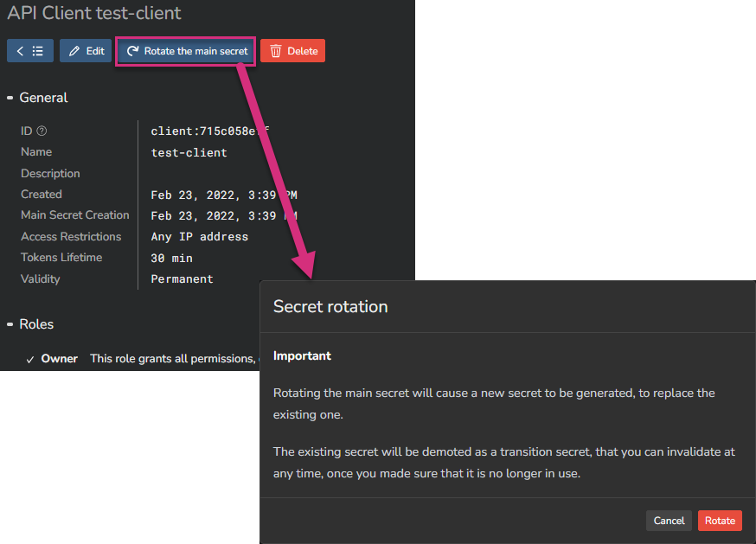This screenshot has width=756, height=544.
Task: Click Cancel in the Secret rotation dialog
Action: point(668,521)
